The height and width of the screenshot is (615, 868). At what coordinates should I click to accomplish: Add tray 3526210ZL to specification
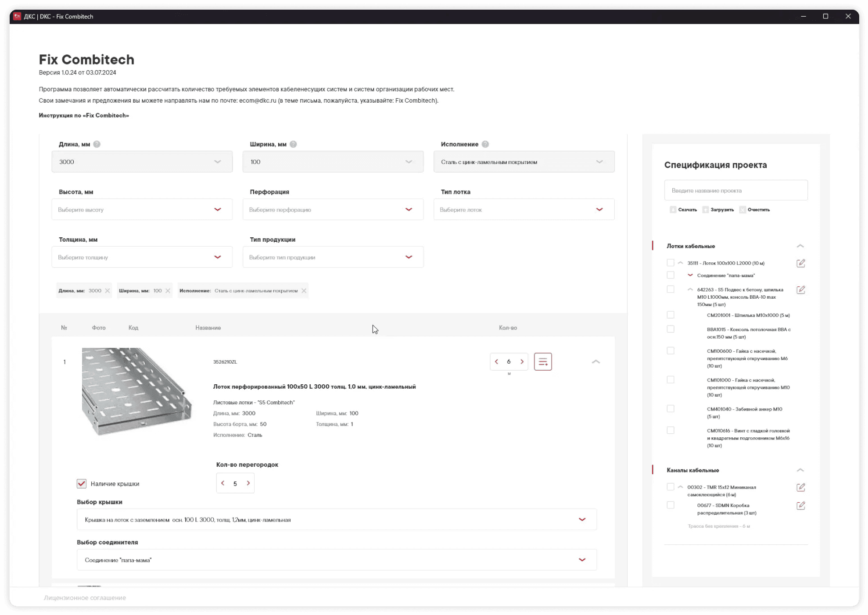tap(543, 362)
